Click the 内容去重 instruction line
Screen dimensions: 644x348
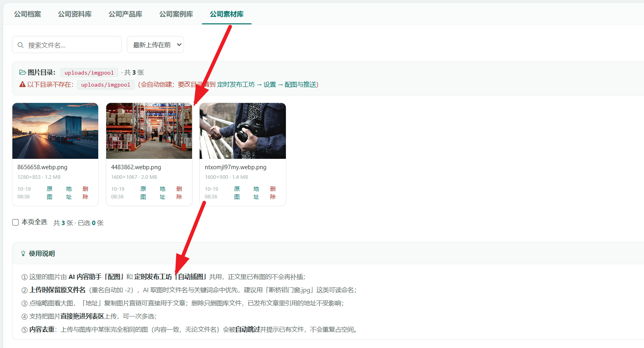point(190,330)
